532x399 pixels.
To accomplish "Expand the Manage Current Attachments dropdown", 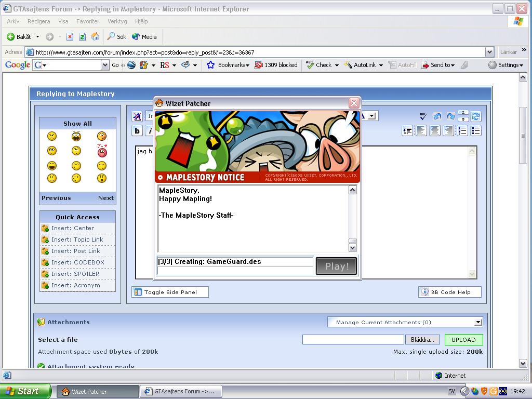I will (x=478, y=322).
